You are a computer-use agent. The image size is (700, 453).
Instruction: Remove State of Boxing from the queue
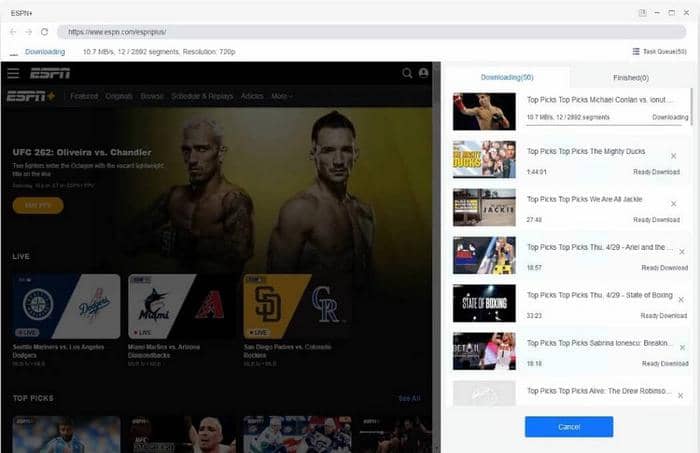[681, 299]
